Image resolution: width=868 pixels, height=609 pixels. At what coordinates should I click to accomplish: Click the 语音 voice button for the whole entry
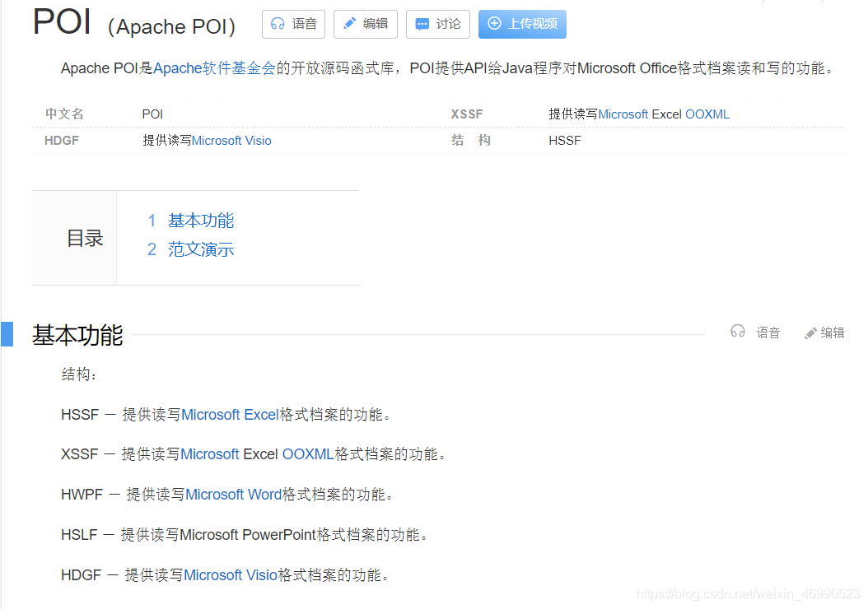[x=293, y=24]
